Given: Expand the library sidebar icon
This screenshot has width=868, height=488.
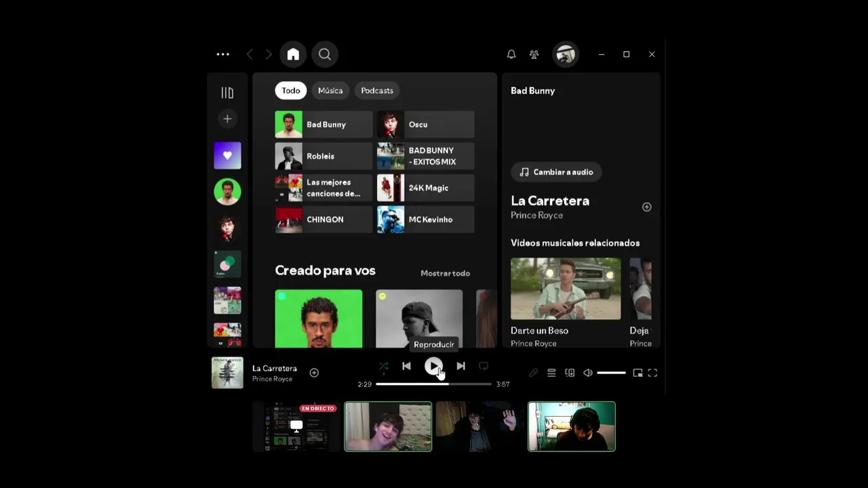Looking at the screenshot, I should [x=227, y=93].
